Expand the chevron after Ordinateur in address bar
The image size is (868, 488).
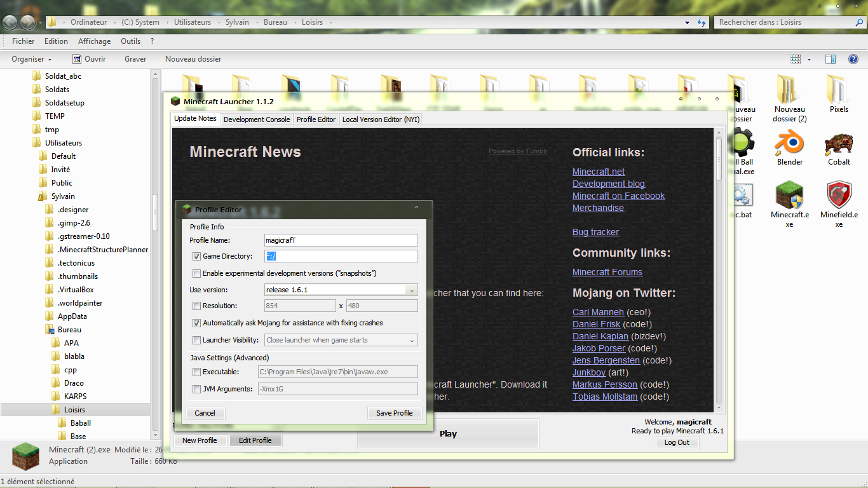(x=114, y=22)
